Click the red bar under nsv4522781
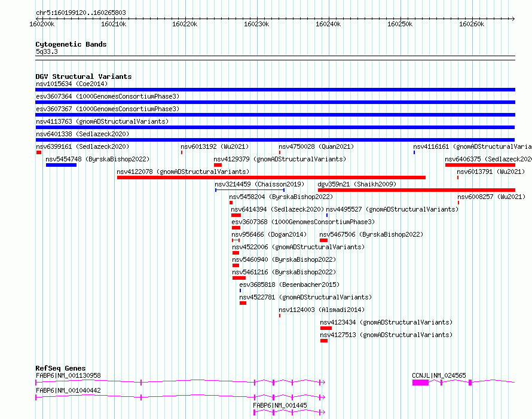The width and height of the screenshot is (532, 419). [243, 303]
